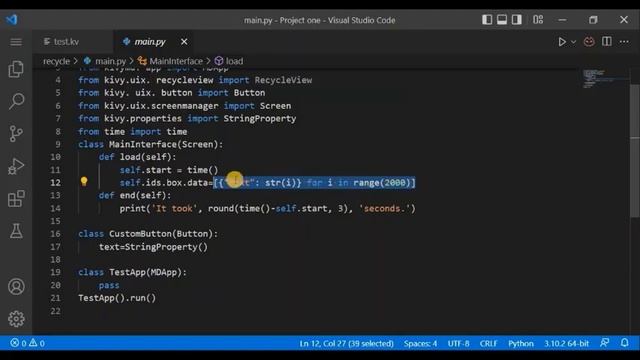Split the editor to the right

click(x=607, y=42)
